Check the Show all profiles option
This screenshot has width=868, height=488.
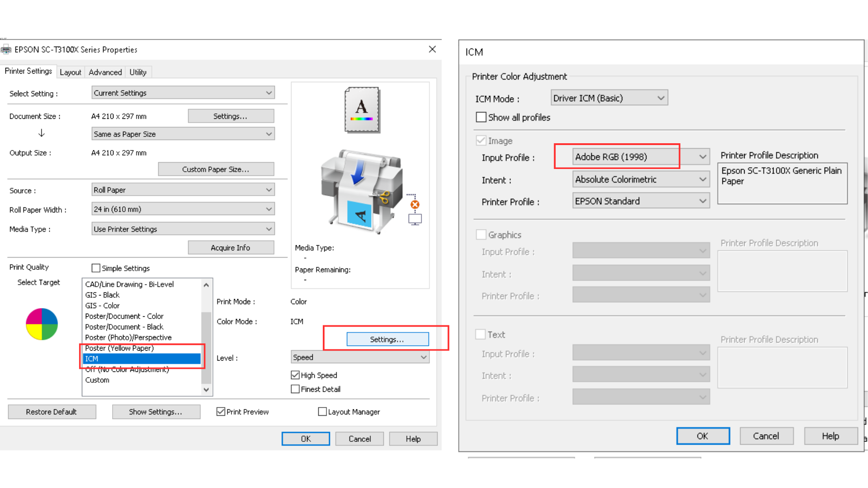(x=481, y=117)
